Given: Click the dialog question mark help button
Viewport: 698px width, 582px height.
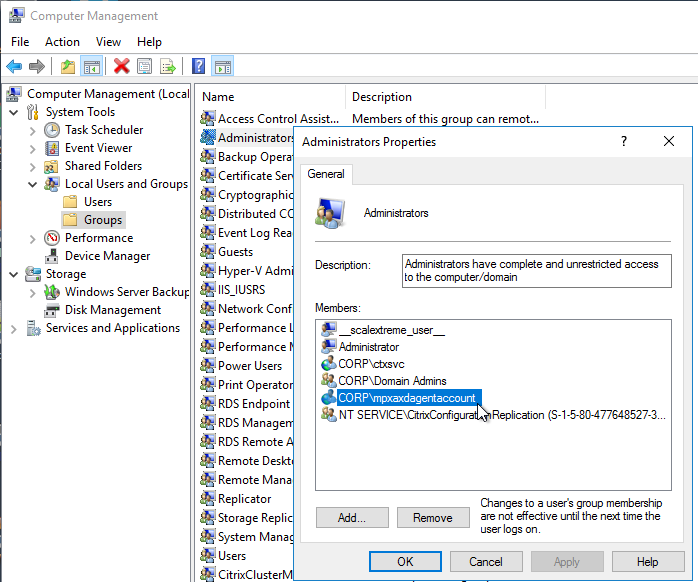Looking at the screenshot, I should pyautogui.click(x=624, y=141).
